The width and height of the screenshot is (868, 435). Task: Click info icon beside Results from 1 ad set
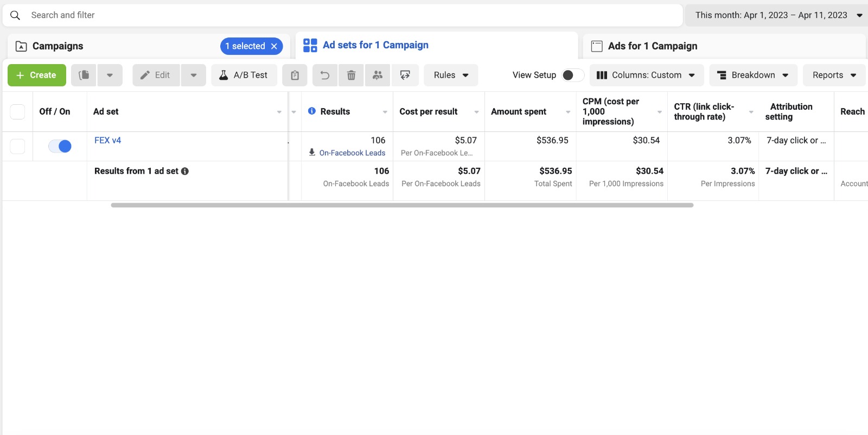[185, 171]
